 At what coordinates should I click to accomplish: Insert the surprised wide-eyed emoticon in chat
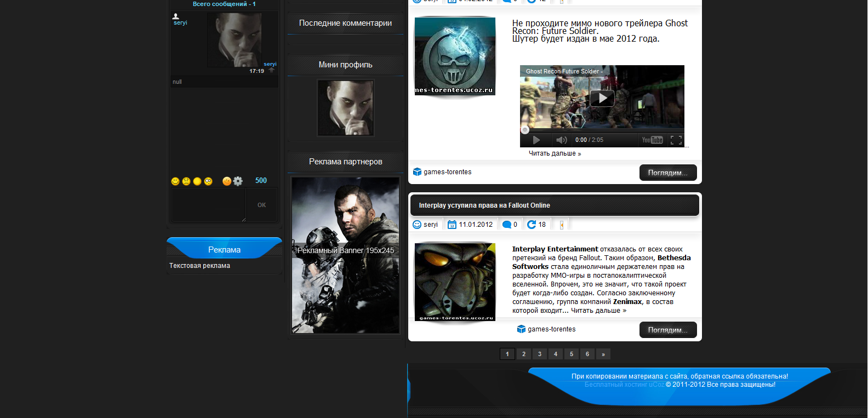tap(208, 181)
